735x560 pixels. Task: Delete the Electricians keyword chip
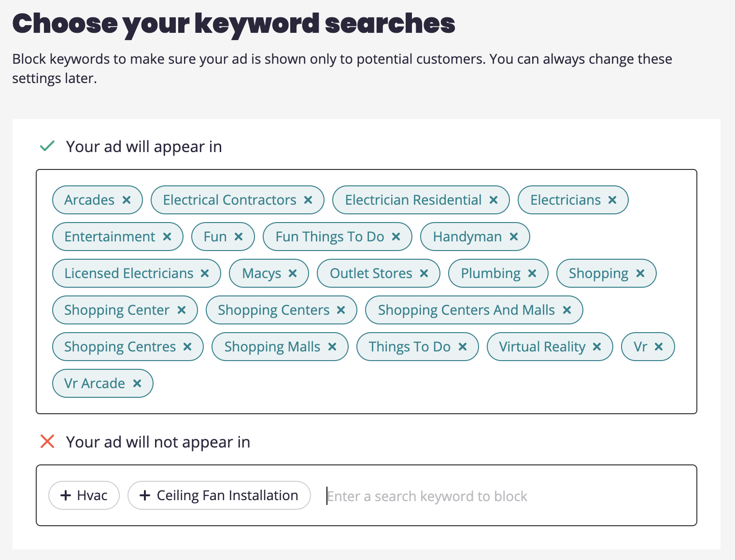pos(612,200)
